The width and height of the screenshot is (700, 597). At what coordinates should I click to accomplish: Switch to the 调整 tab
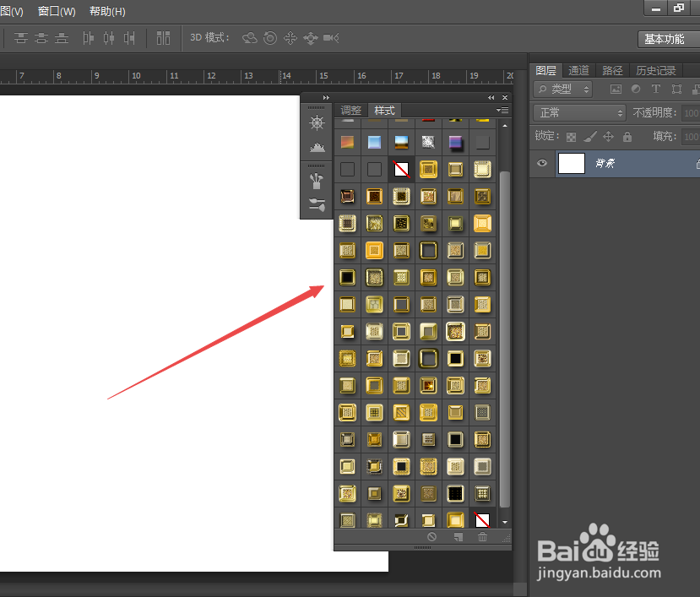(351, 110)
